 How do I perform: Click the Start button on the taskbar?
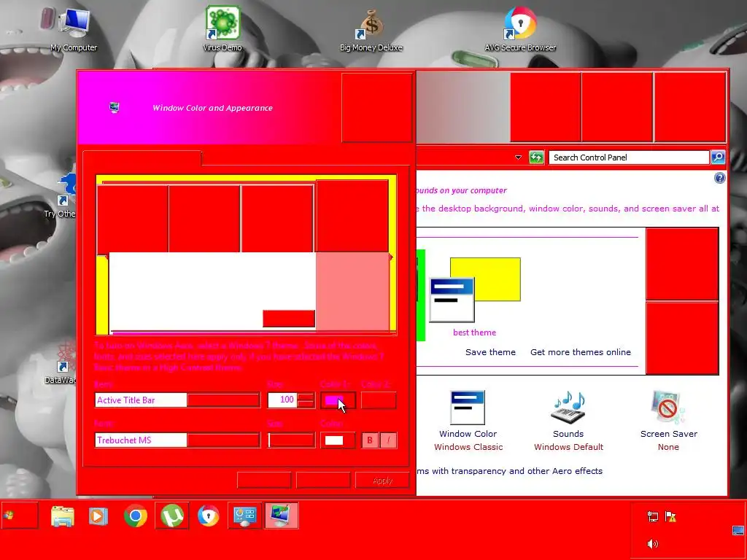(x=20, y=516)
